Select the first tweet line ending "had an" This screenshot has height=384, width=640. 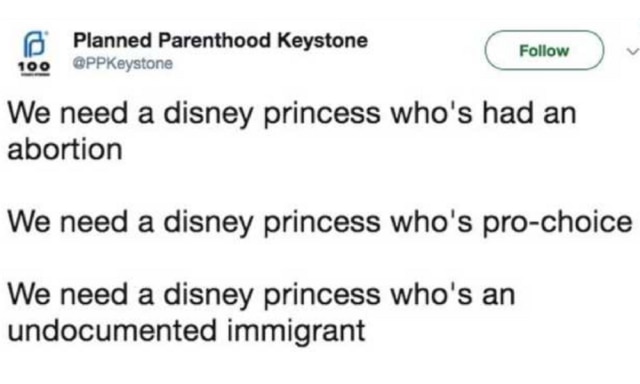click(x=292, y=114)
